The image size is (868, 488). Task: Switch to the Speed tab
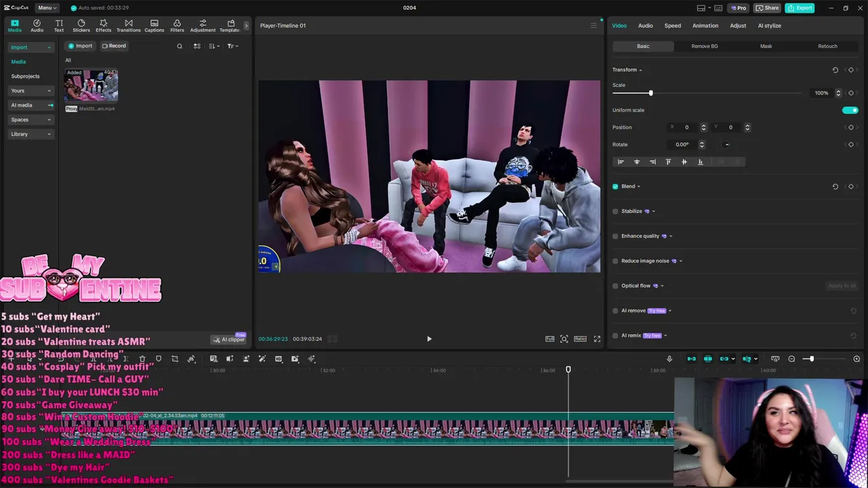point(673,26)
